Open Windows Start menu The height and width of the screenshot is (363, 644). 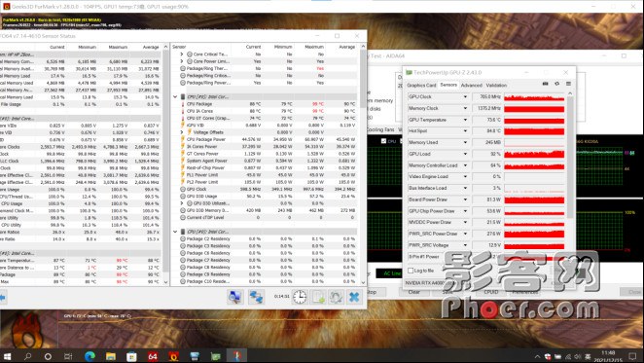(7, 356)
